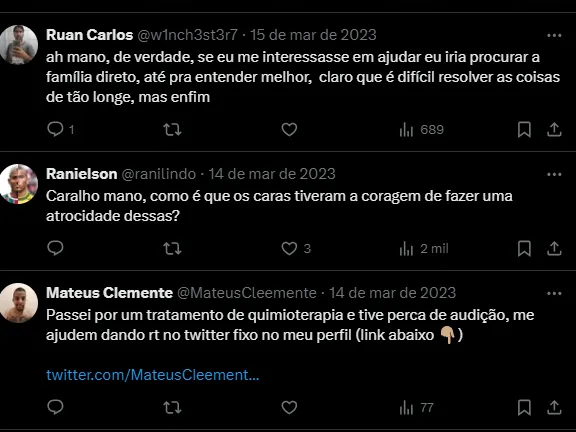Bookmark Ruan Carlos's tweet
Viewport: 576px width, 432px height.
(x=524, y=129)
